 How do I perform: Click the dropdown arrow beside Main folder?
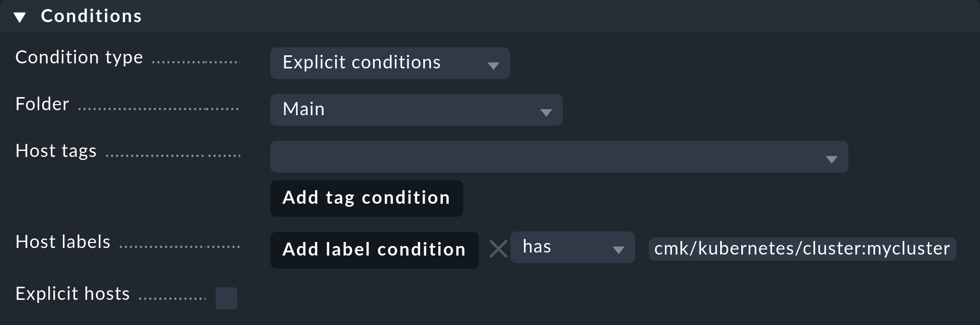pos(547,111)
